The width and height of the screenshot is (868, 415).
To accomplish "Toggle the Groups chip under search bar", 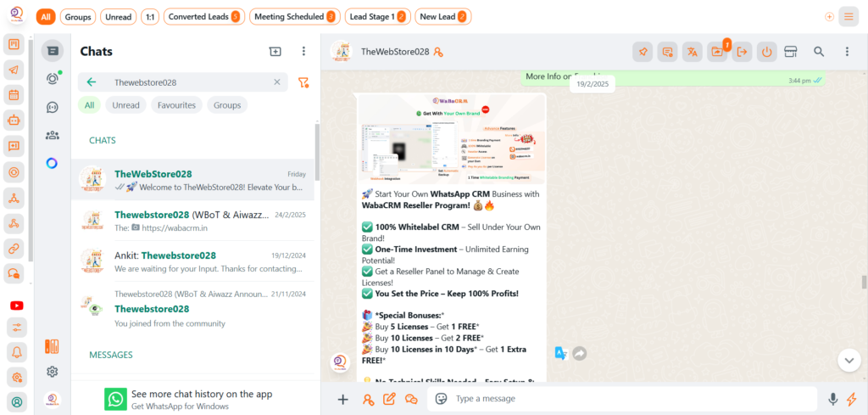I will click(x=227, y=105).
